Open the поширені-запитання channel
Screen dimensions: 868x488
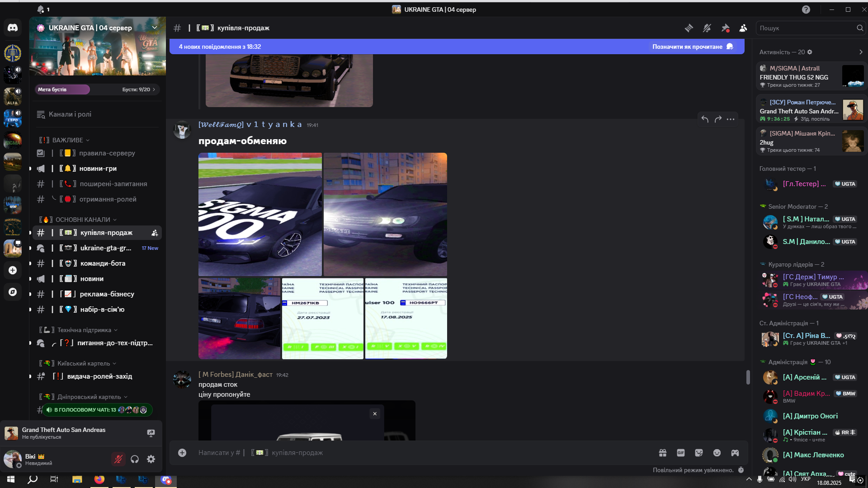(97, 184)
